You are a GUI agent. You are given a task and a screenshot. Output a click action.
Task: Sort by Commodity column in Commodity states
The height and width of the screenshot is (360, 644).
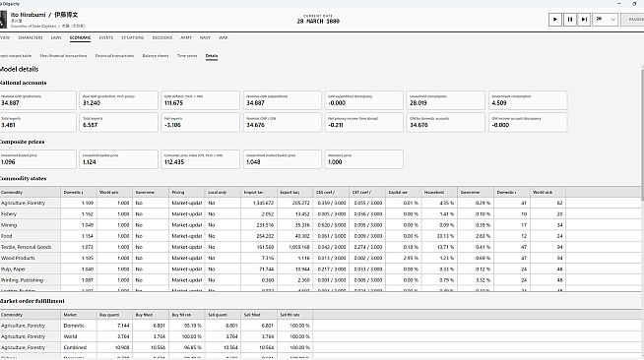pos(30,193)
